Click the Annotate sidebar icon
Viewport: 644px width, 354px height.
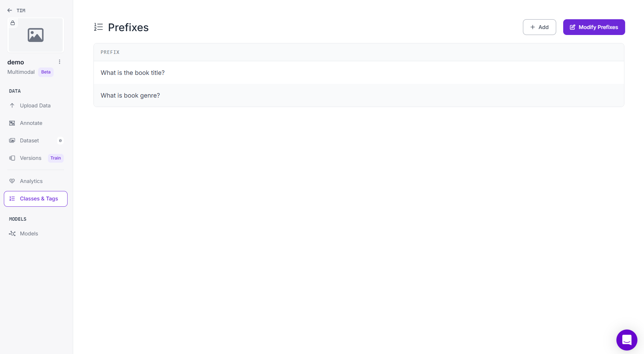(12, 123)
